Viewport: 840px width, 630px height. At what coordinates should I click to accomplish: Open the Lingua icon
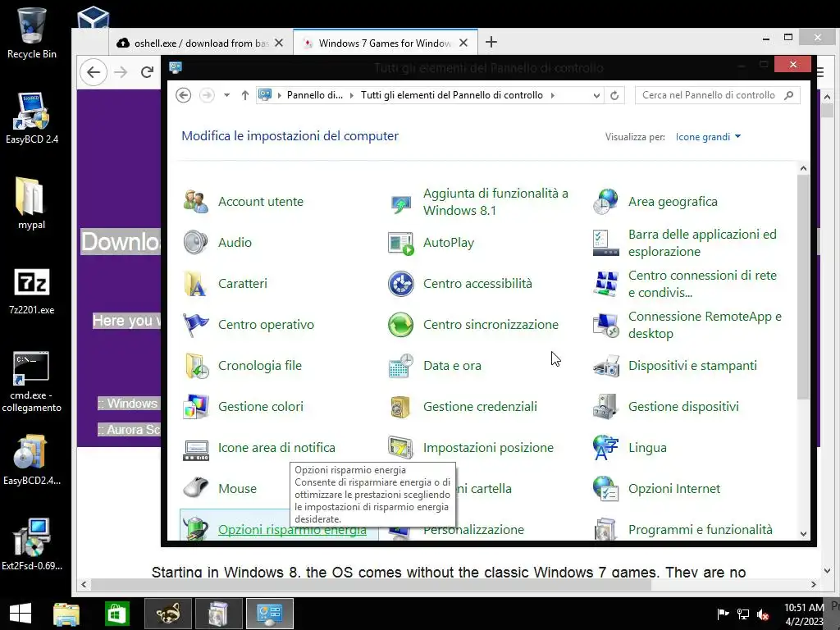[606, 448]
